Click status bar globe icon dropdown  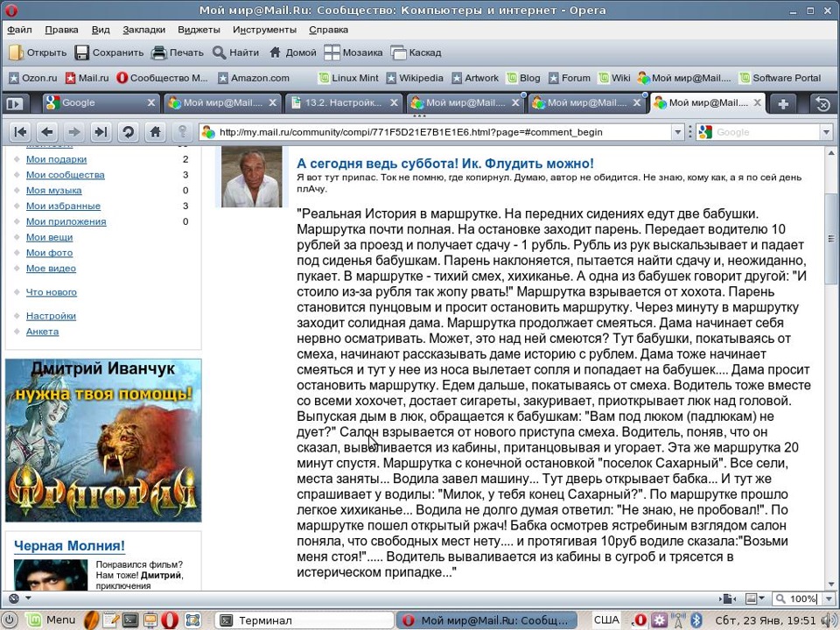tap(20, 598)
